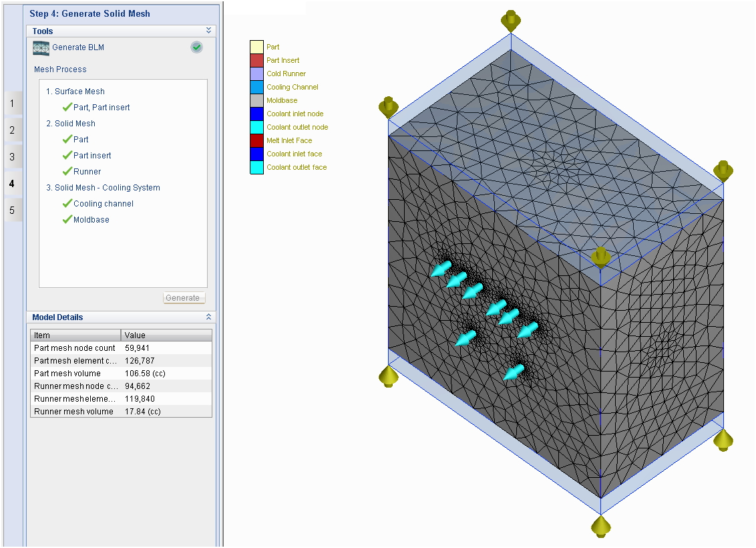Click the Melt Inlet Face red swatch
Screen dimensions: 756x548
256,140
